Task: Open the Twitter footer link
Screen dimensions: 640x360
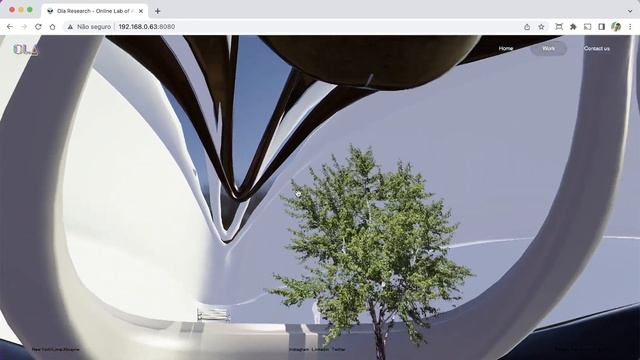Action: 338,349
